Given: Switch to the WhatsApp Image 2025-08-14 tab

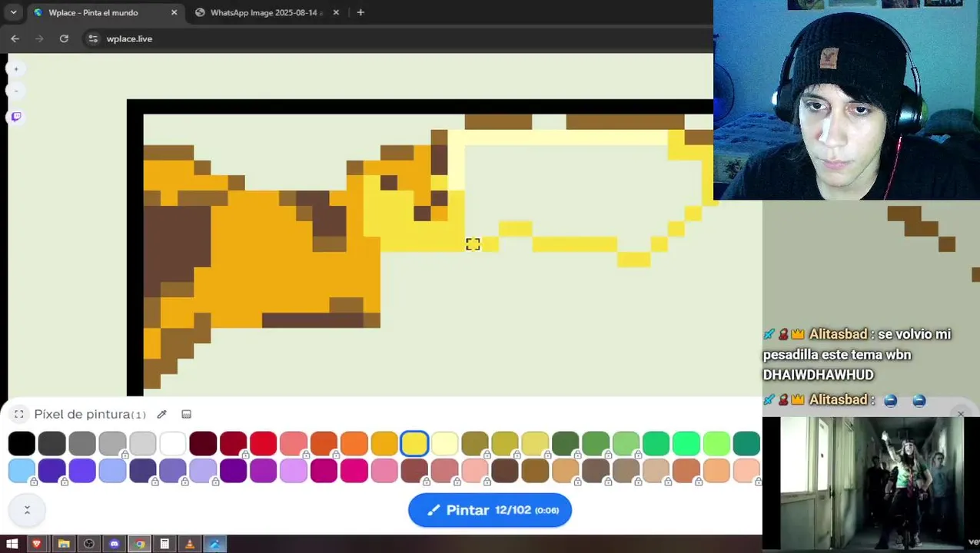Looking at the screenshot, I should [266, 12].
